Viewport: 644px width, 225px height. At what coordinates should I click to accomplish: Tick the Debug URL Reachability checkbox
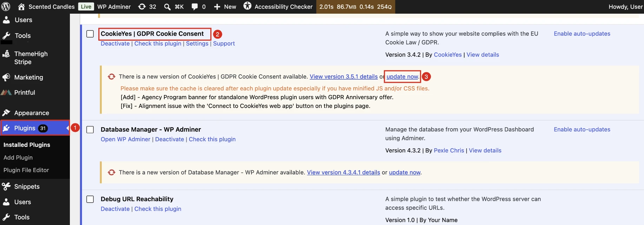tap(90, 199)
